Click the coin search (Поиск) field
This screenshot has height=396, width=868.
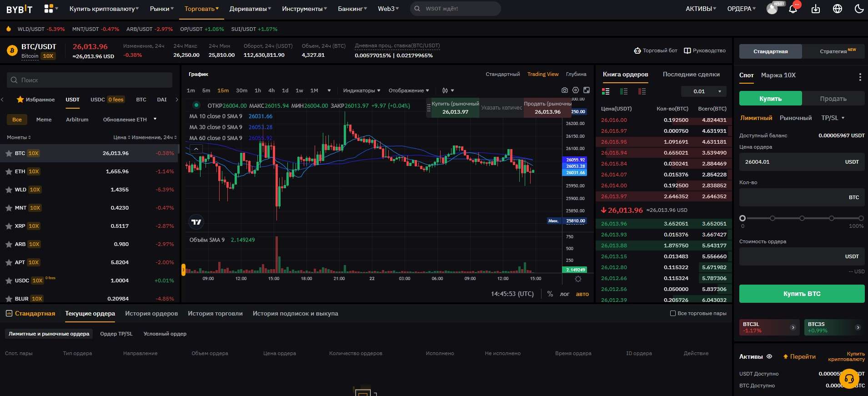[x=90, y=80]
